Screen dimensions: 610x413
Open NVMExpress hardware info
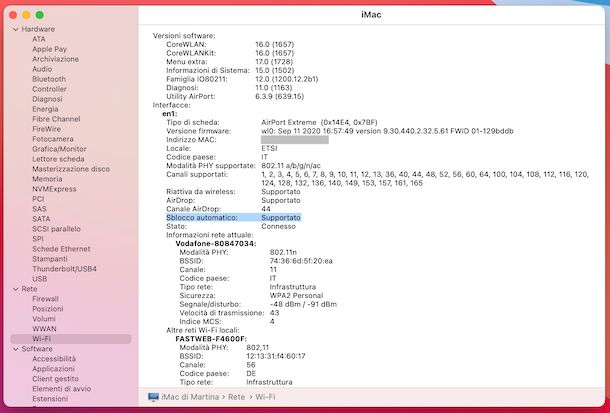coord(54,189)
